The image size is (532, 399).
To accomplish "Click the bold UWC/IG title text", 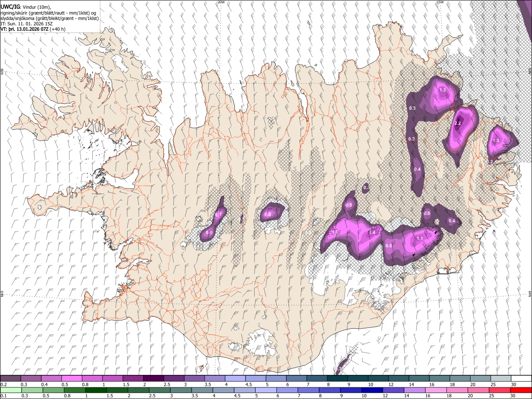I will pos(10,7).
